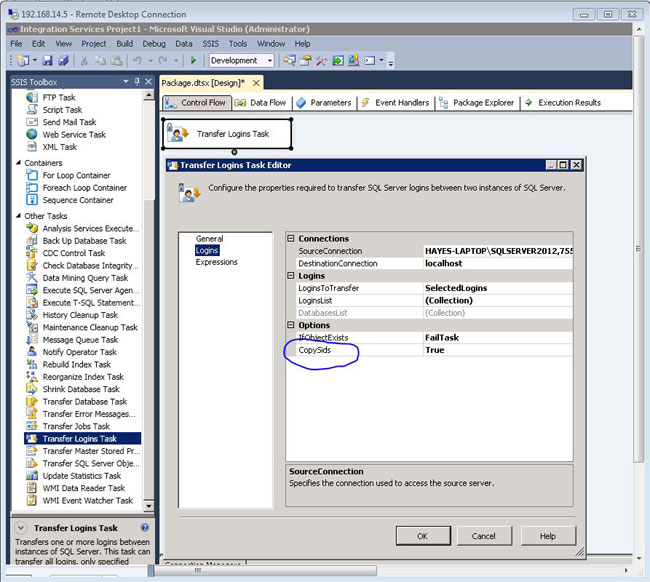Select Rebuild Index Task item
This screenshot has height=582, width=650.
pos(77,365)
